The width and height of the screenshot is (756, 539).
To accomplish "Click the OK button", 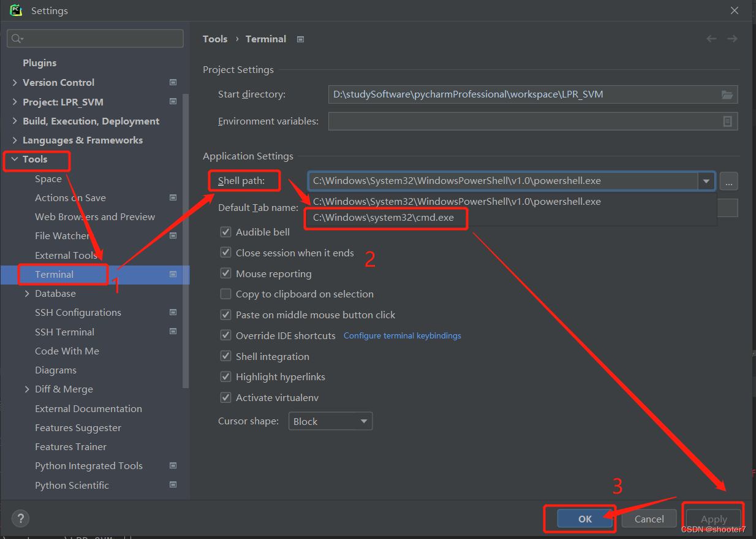I will (585, 519).
